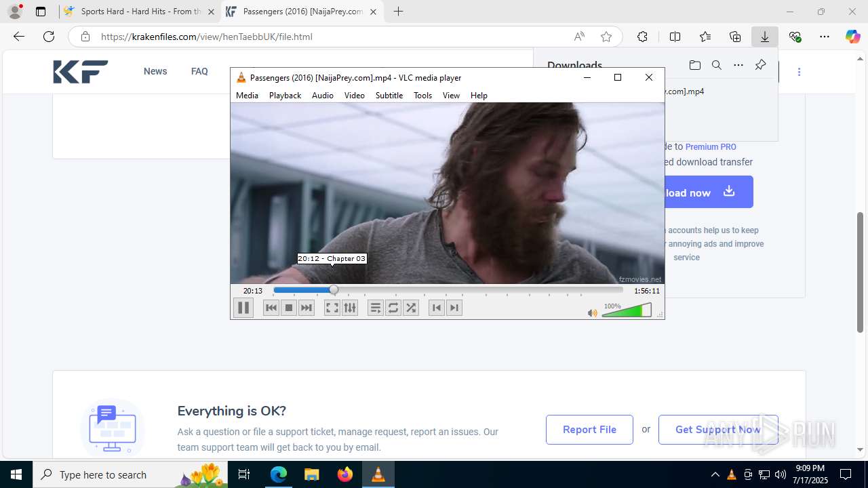Close the Sports Hard tab
868x488 pixels.
(x=211, y=12)
